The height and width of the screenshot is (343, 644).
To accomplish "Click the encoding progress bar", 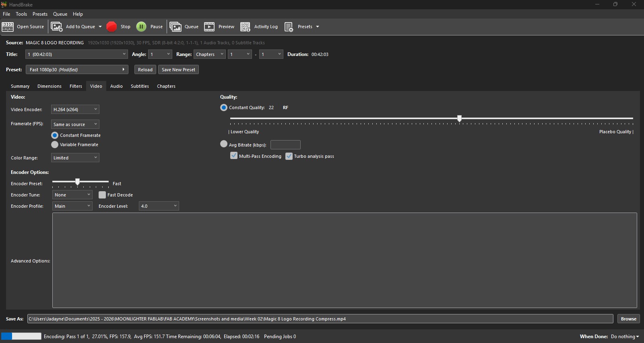I will tap(21, 336).
